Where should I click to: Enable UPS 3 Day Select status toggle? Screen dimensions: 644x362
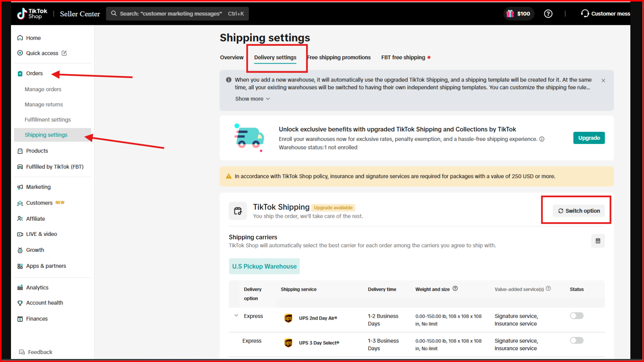(577, 340)
